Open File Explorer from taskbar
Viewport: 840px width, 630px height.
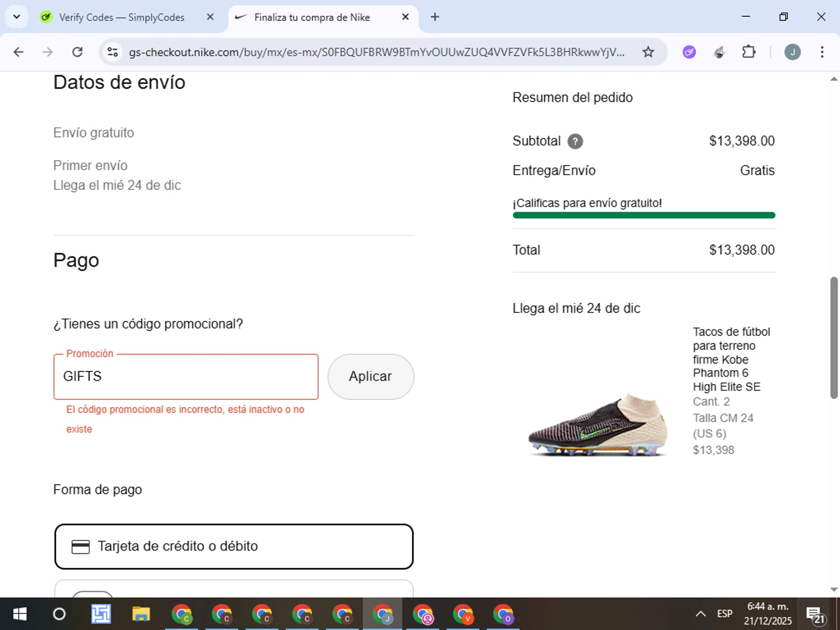click(141, 614)
